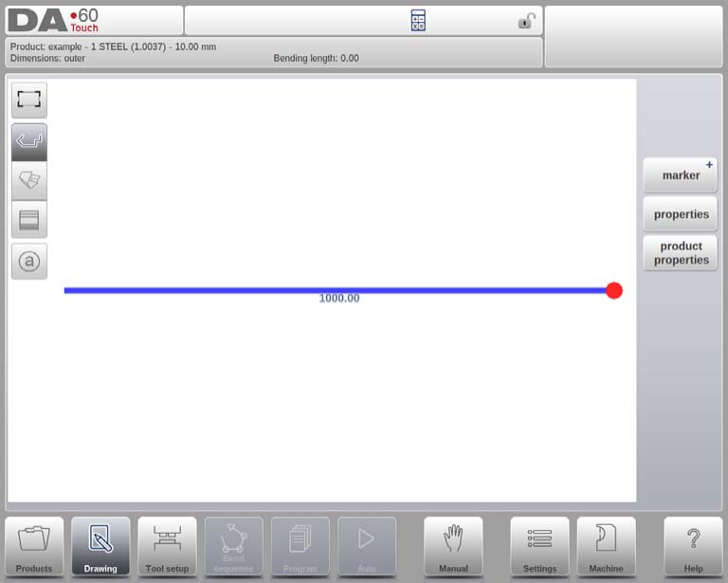Switch to Manual mode
The height and width of the screenshot is (583, 728).
click(453, 547)
